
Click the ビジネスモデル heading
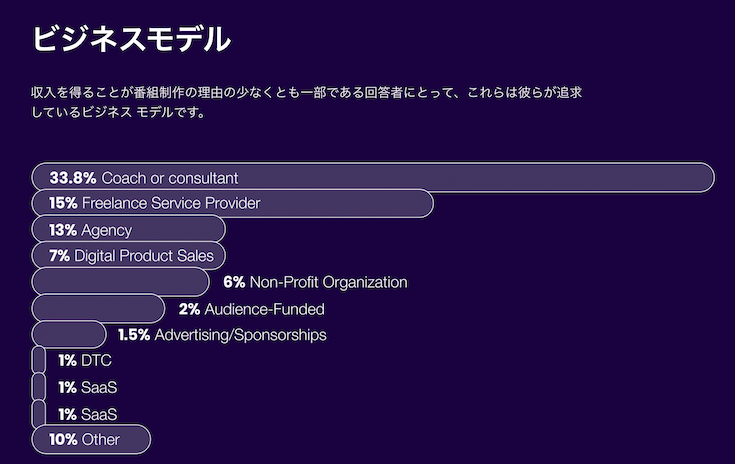(131, 38)
